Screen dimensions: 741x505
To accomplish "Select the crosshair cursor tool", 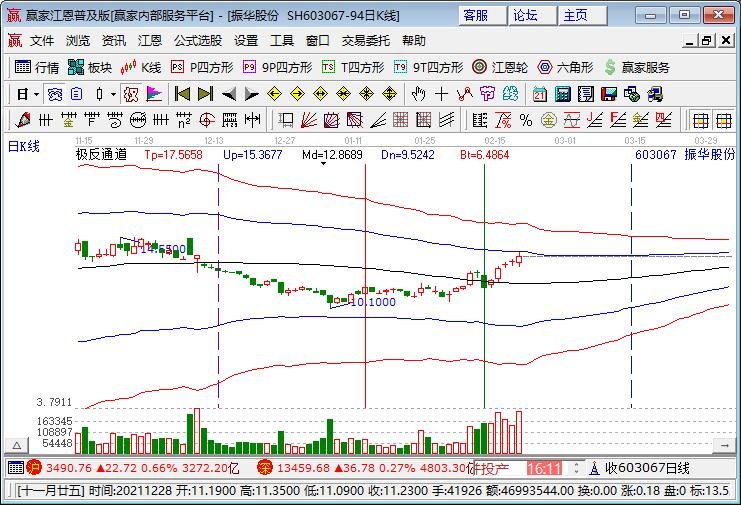I will 441,94.
